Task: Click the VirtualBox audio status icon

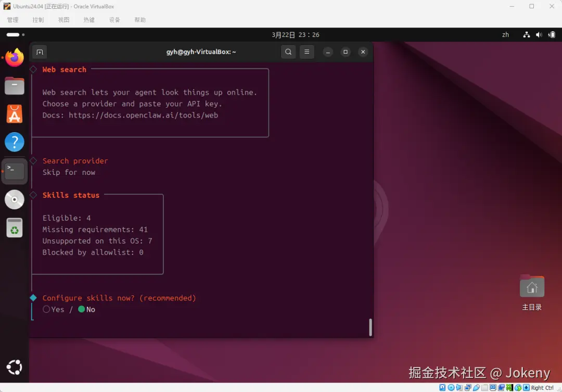Action: [x=459, y=388]
